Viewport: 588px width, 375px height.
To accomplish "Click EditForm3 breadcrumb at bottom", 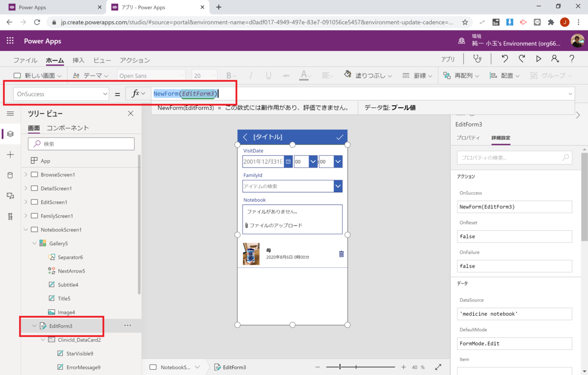I will 230,367.
